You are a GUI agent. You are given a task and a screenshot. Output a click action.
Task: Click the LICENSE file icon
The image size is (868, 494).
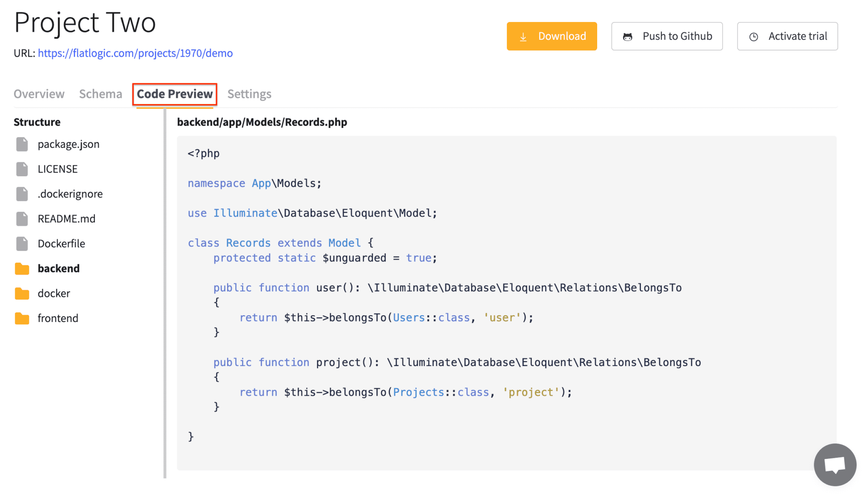(22, 169)
